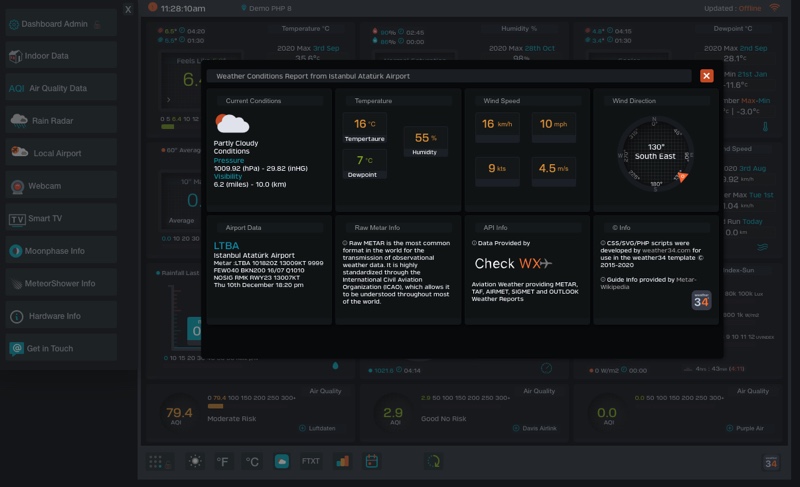
Task: Click the wifi status icon at top right
Action: click(x=774, y=8)
